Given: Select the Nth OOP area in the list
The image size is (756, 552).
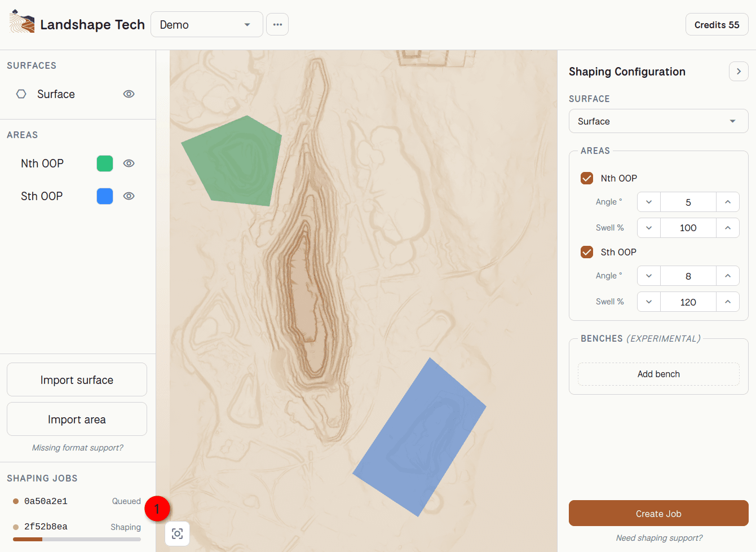Looking at the screenshot, I should coord(42,164).
